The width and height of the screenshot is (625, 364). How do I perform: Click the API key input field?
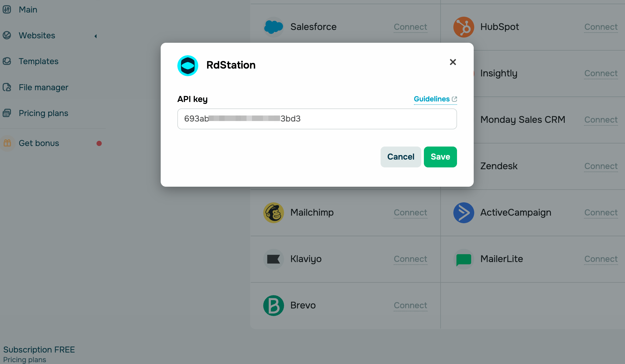click(317, 119)
